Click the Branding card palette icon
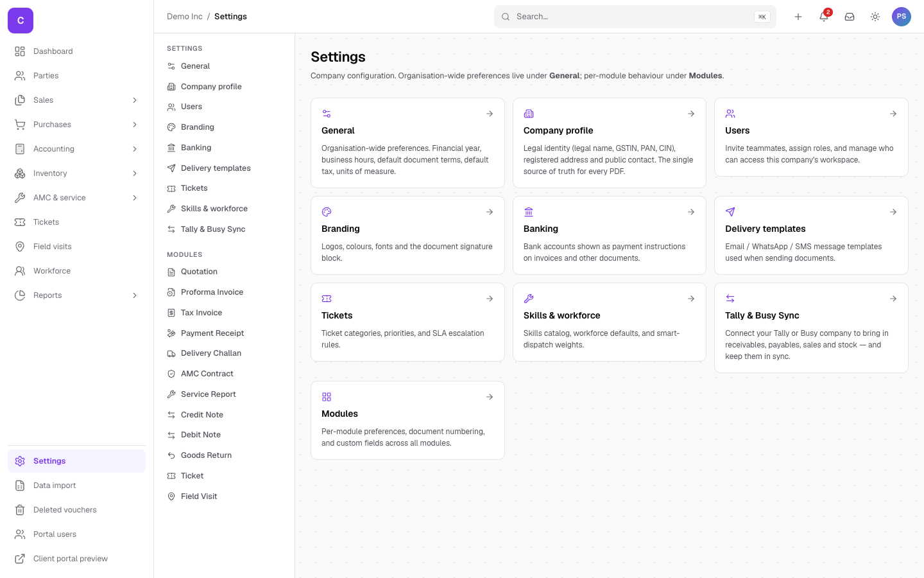Image resolution: width=924 pixels, height=578 pixels. pyautogui.click(x=327, y=212)
